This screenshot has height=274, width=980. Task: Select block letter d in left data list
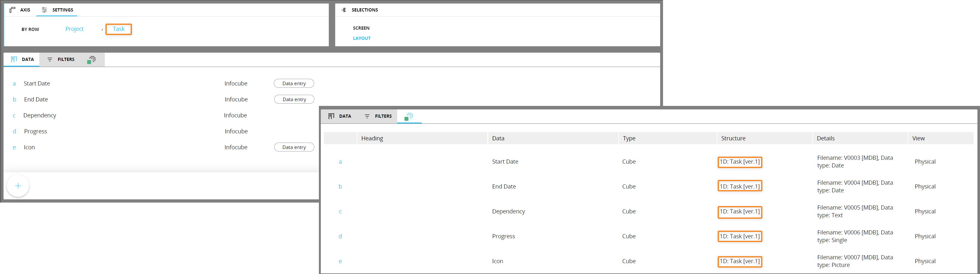pyautogui.click(x=14, y=131)
